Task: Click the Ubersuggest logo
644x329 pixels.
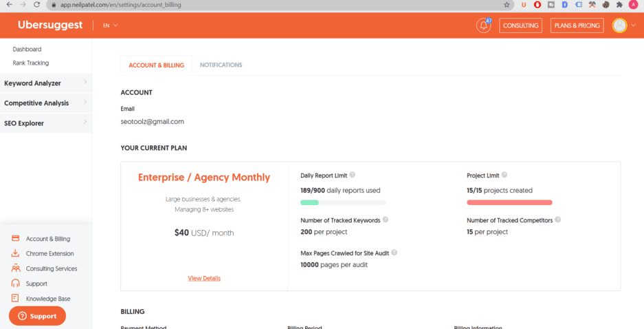Action: (50, 25)
